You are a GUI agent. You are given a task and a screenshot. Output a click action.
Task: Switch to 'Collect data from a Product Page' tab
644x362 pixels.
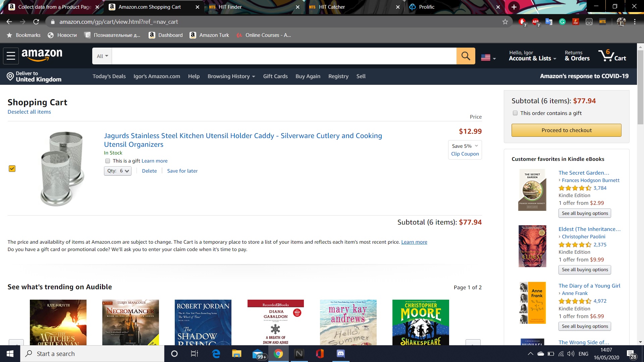(x=54, y=7)
